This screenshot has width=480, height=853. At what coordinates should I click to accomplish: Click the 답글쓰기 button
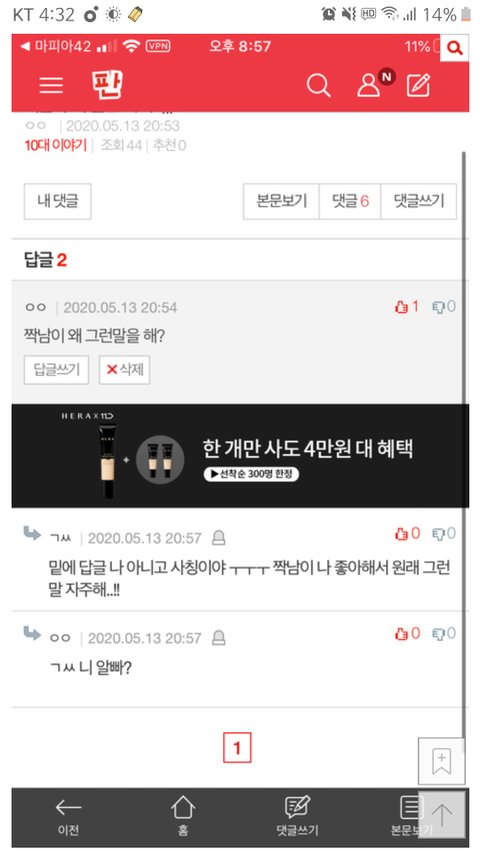[x=57, y=370]
